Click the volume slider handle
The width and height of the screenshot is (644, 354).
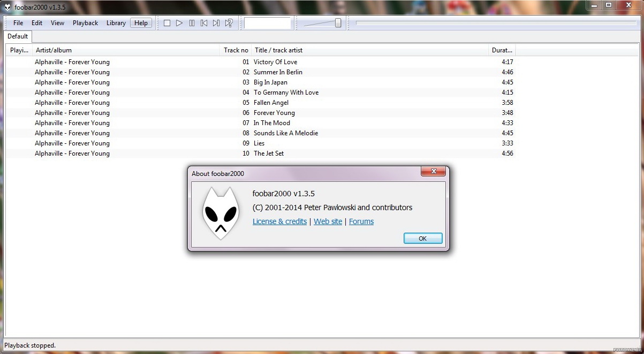338,23
